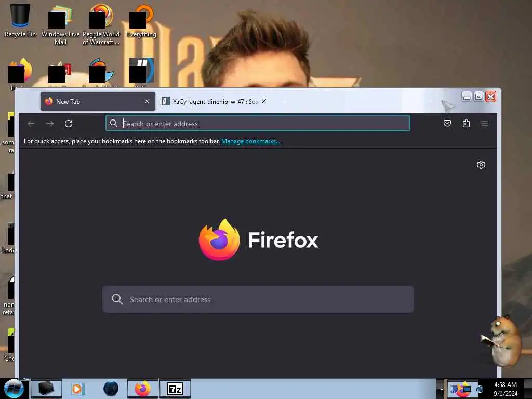The width and height of the screenshot is (532, 399).
Task: Click the Show desktop strip at taskbar end
Action: (528, 389)
